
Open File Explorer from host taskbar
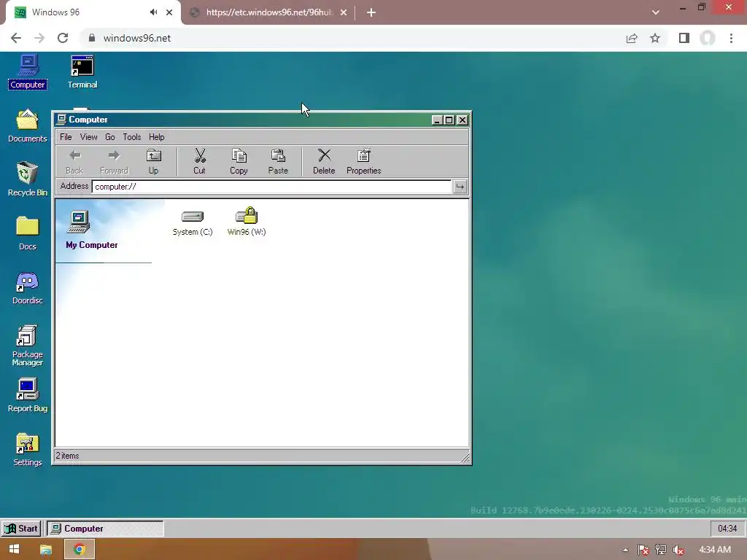coord(46,550)
